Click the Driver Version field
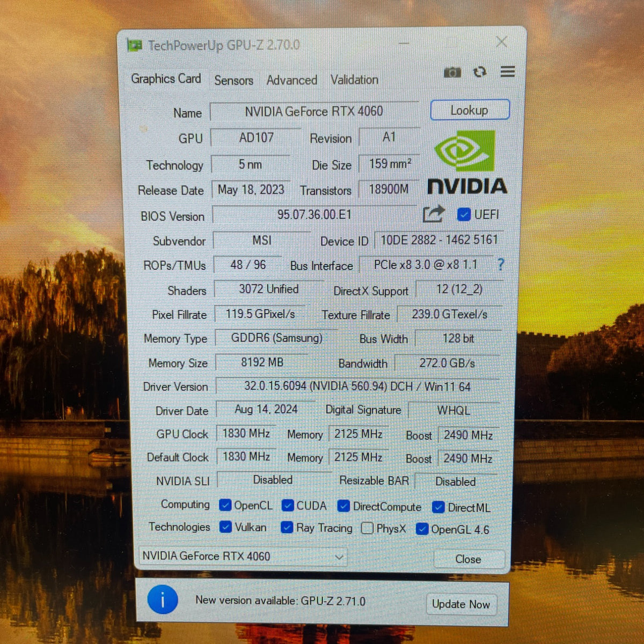644x644 pixels. tap(357, 386)
